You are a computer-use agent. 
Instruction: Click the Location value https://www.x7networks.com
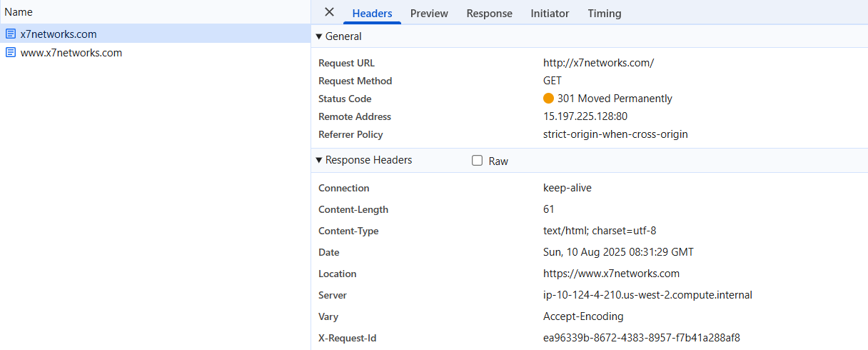pos(611,274)
